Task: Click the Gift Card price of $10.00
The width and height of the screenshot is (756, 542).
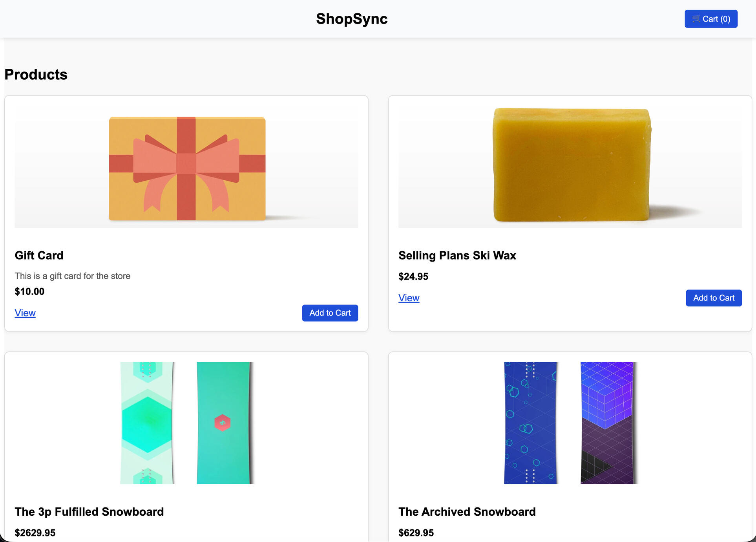Action: coord(29,291)
